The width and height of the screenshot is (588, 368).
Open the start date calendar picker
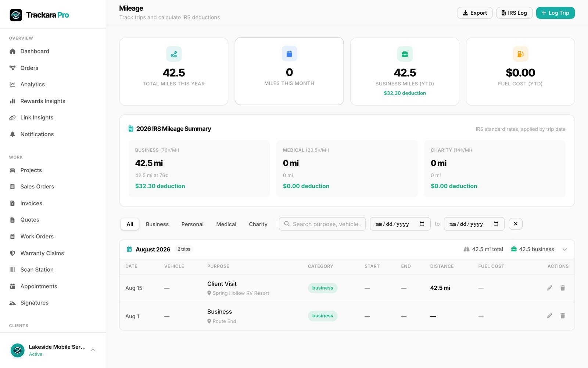pos(422,224)
